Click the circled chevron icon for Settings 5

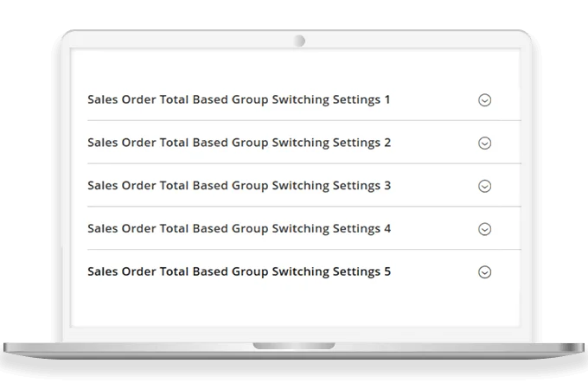pos(484,272)
